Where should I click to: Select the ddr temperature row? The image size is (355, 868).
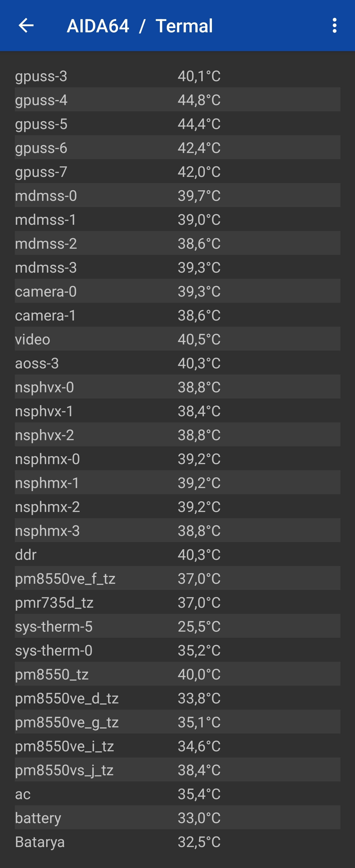pos(178,554)
